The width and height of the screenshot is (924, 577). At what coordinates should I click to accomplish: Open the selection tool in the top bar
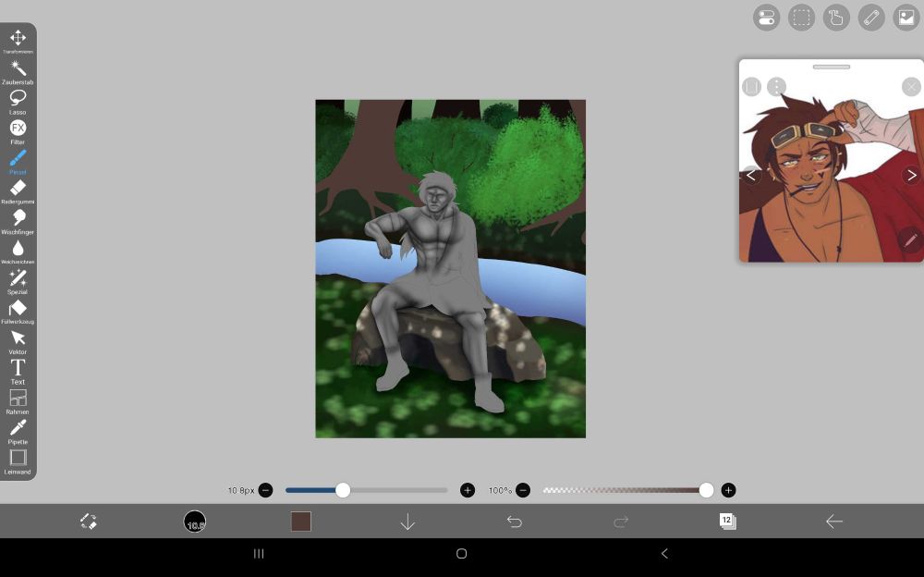[x=800, y=18]
